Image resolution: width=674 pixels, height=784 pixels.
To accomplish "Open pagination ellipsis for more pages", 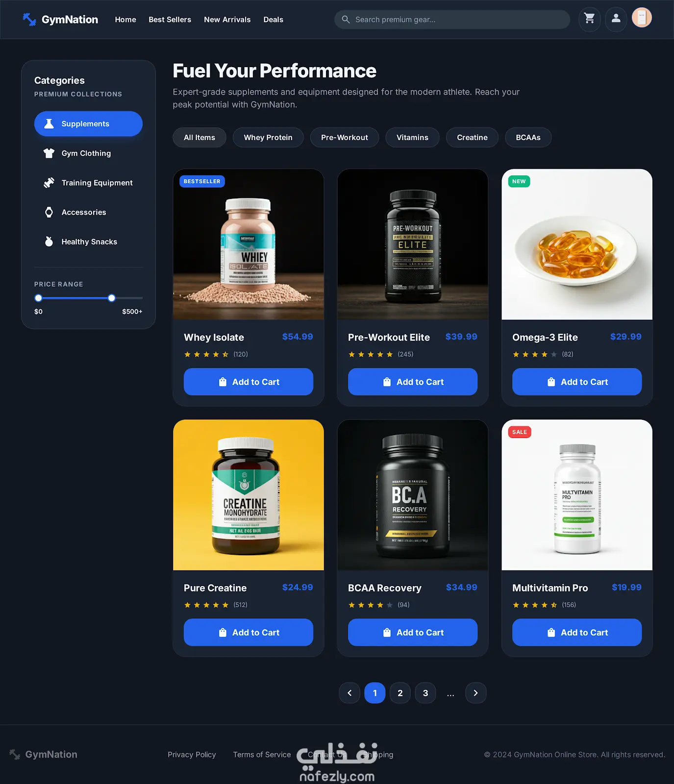I will tap(450, 693).
